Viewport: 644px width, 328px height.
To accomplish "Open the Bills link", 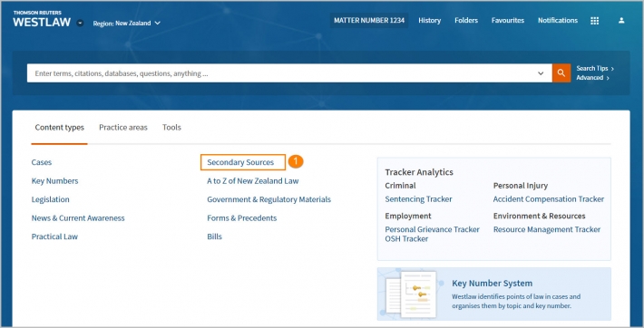I will point(214,236).
